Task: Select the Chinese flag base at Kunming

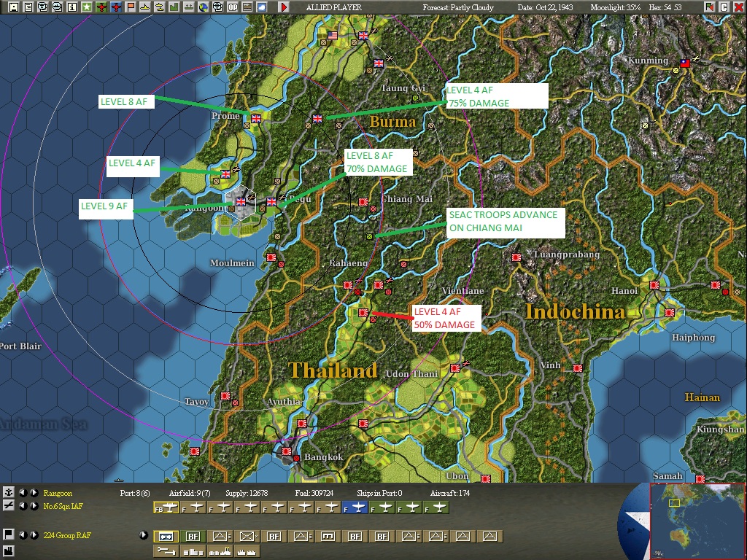Action: [x=684, y=63]
